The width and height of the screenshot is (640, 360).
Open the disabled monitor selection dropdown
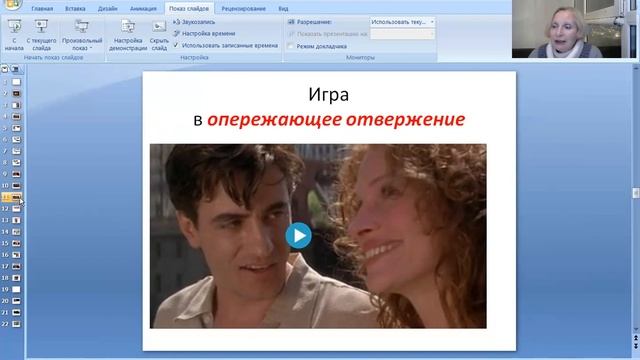click(402, 34)
